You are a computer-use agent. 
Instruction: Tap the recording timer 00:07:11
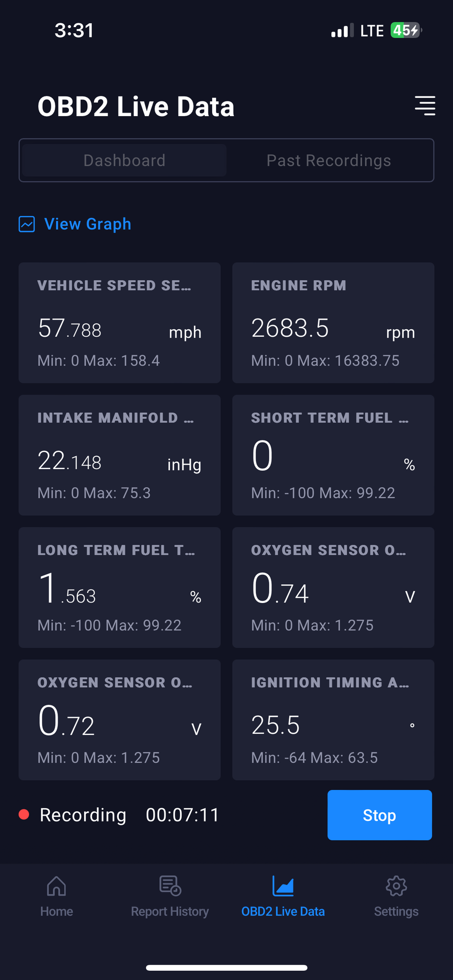183,815
